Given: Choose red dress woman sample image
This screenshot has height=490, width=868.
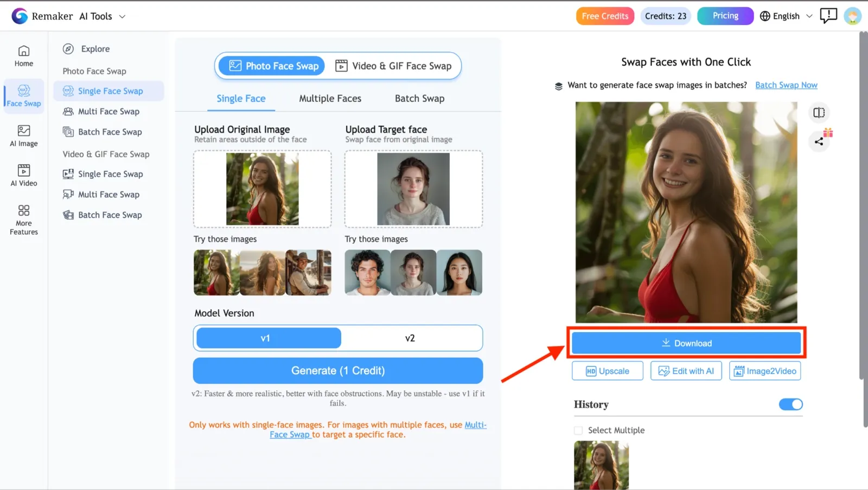Looking at the screenshot, I should [216, 273].
